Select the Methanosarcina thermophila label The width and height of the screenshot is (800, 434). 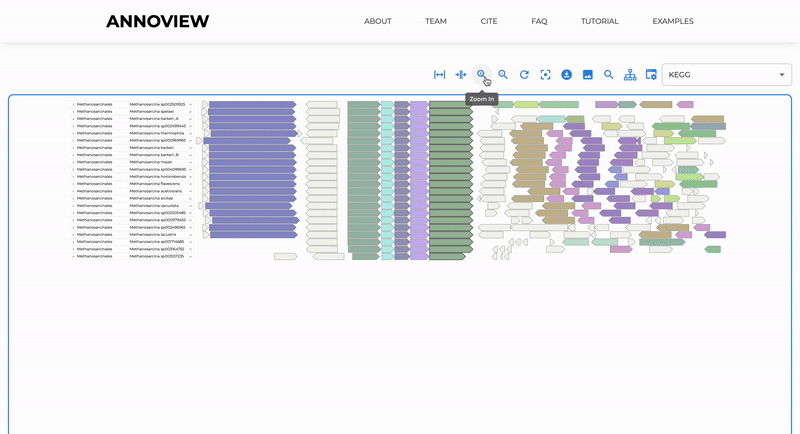pos(157,133)
